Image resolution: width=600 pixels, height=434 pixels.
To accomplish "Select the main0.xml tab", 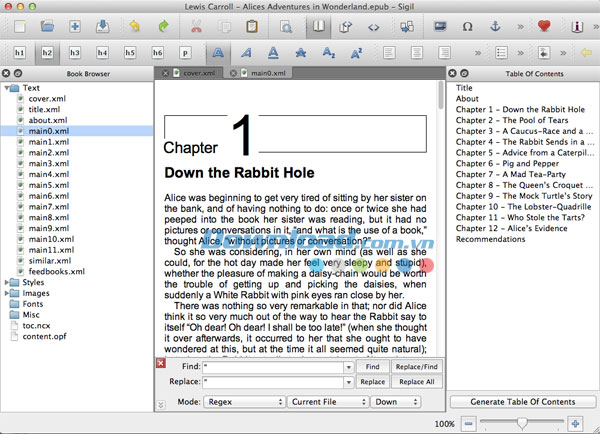I will pyautogui.click(x=266, y=73).
